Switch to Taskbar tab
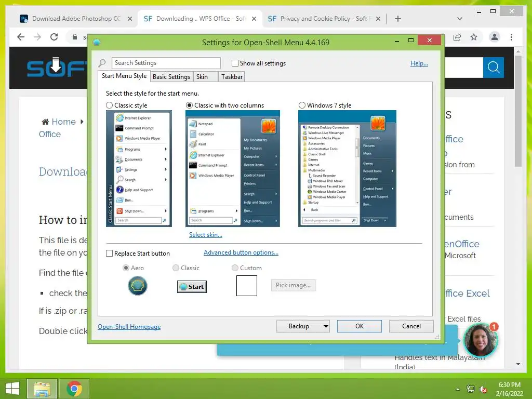Viewport: 532px width, 399px height. click(232, 77)
